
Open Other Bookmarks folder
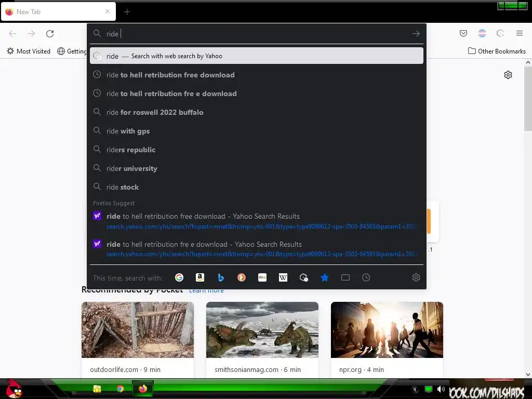click(497, 51)
